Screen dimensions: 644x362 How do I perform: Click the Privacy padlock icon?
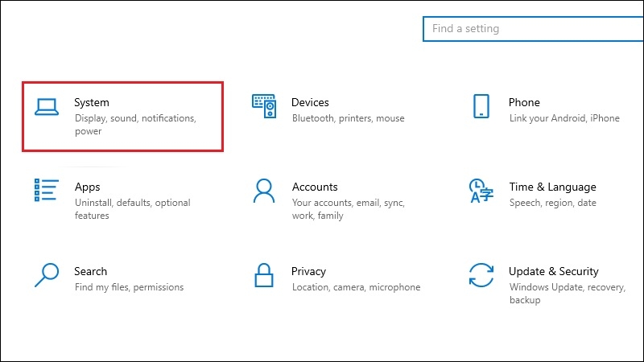point(264,275)
